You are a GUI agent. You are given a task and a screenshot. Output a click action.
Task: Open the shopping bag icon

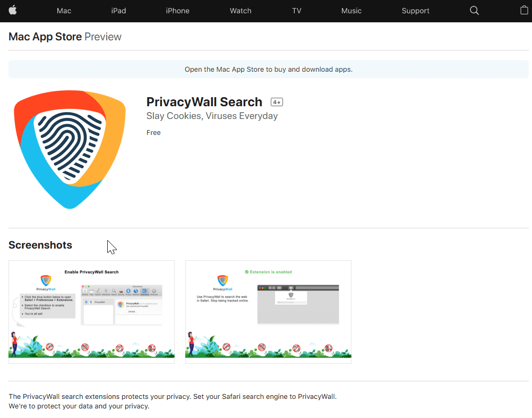pos(524,11)
